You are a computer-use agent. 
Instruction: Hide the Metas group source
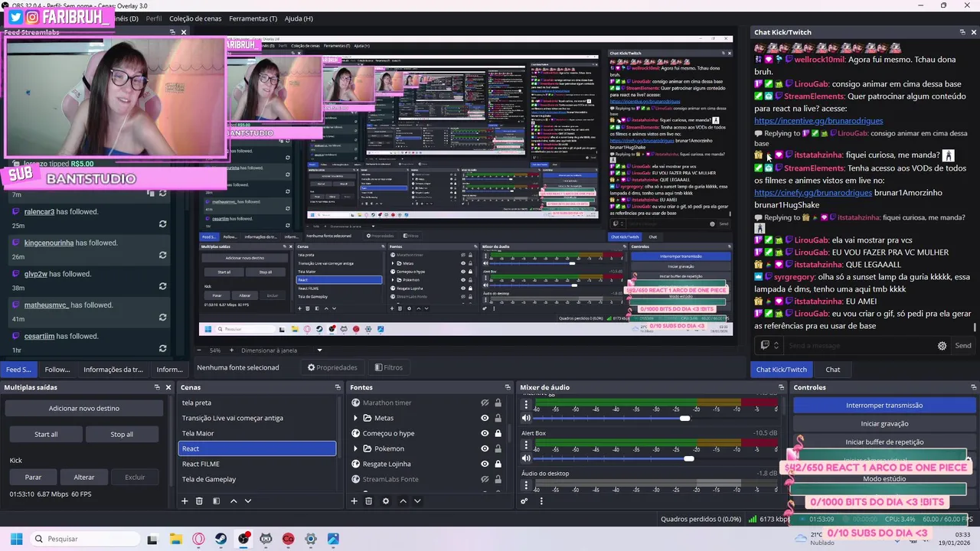pyautogui.click(x=485, y=418)
